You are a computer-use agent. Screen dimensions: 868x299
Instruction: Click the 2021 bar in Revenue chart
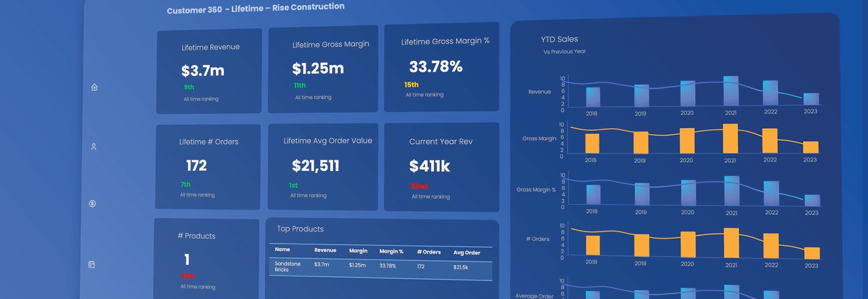pos(730,91)
